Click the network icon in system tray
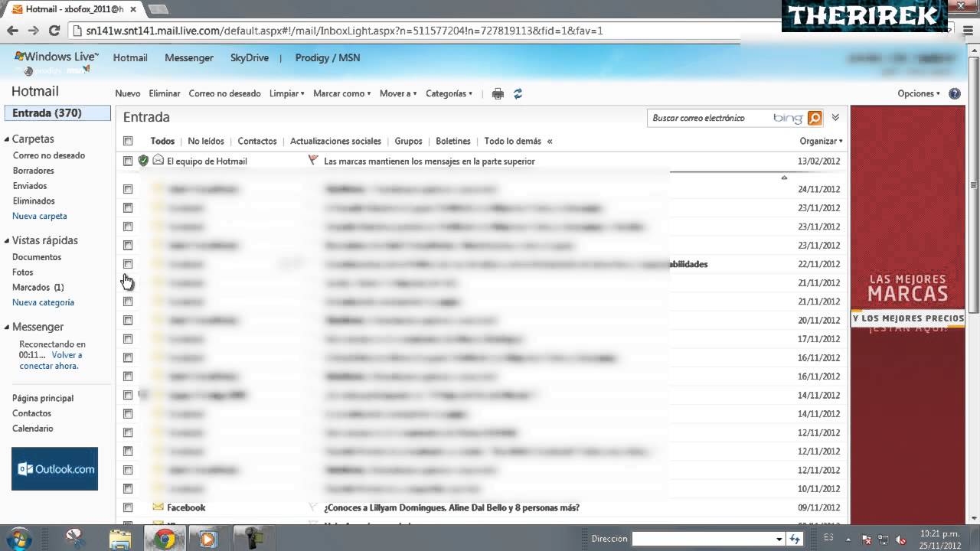This screenshot has width=980, height=551. click(884, 539)
